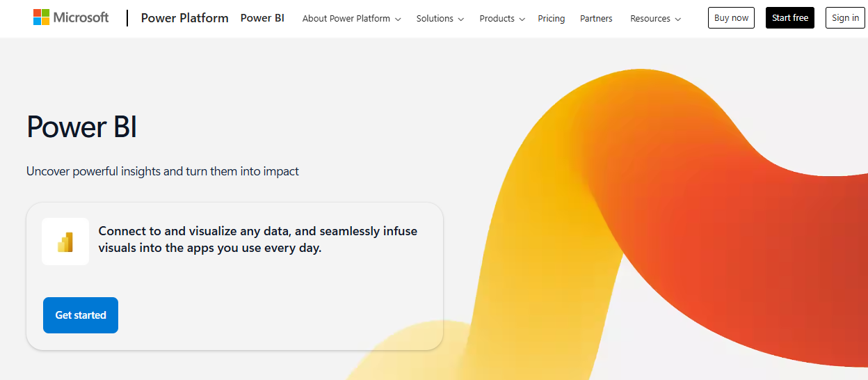This screenshot has width=868, height=380.
Task: Open the Power Platform home link
Action: click(184, 18)
